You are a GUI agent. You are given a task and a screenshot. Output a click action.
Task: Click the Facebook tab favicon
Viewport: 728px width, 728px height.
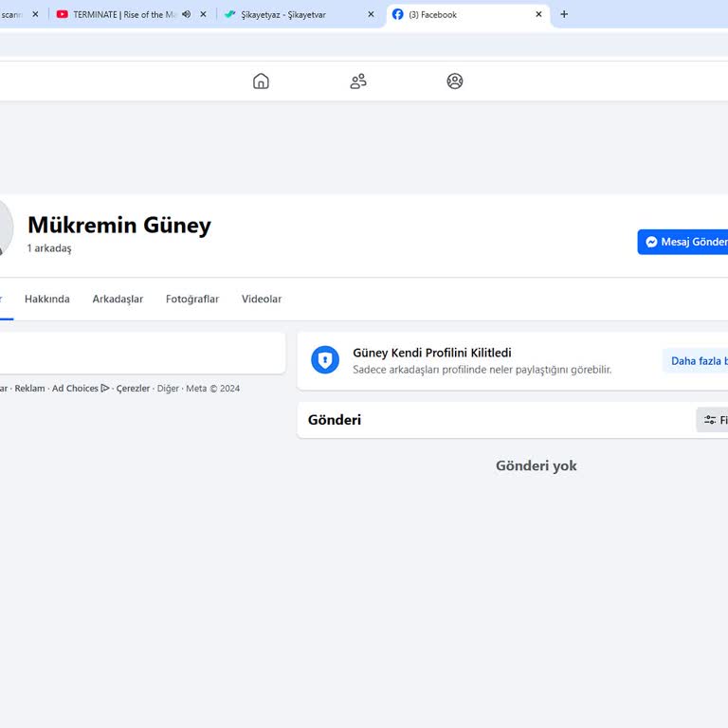pos(397,14)
